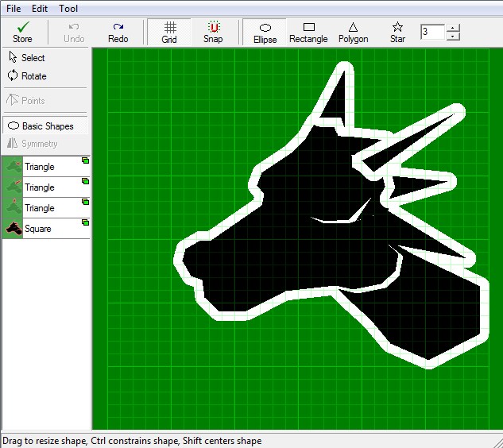
Task: Decrease point count with down spinner arrow
Action: click(453, 36)
